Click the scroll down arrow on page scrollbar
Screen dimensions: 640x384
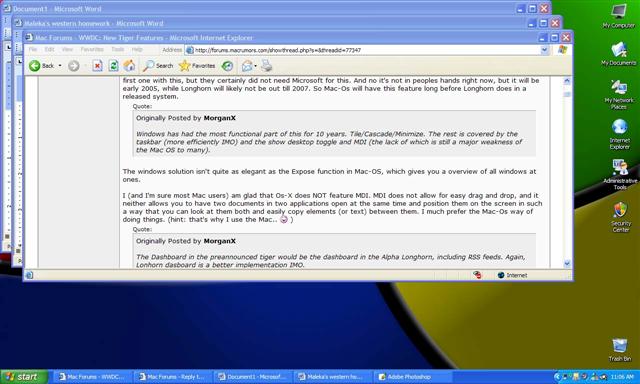pyautogui.click(x=567, y=264)
